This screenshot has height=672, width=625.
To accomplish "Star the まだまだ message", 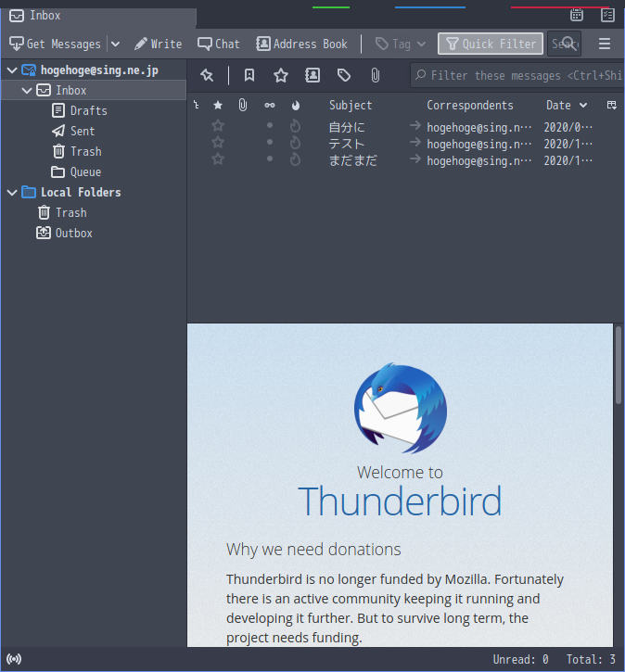I will 218,159.
